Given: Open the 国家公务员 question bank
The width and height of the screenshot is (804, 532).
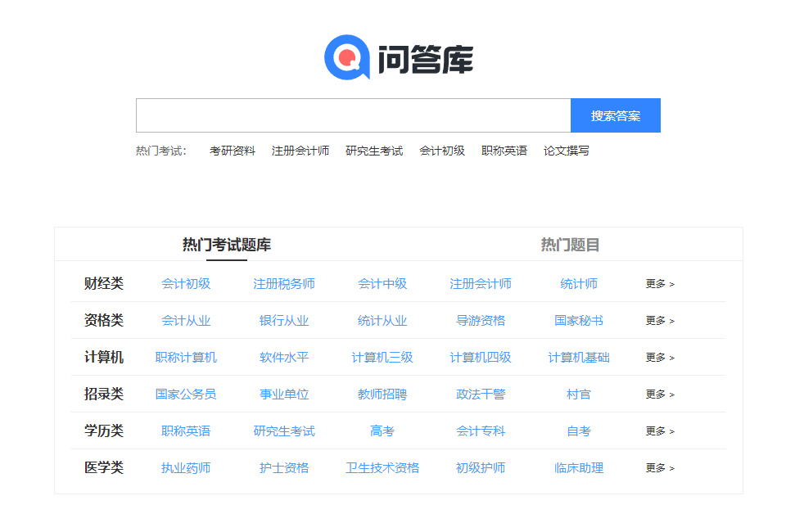Looking at the screenshot, I should click(186, 394).
